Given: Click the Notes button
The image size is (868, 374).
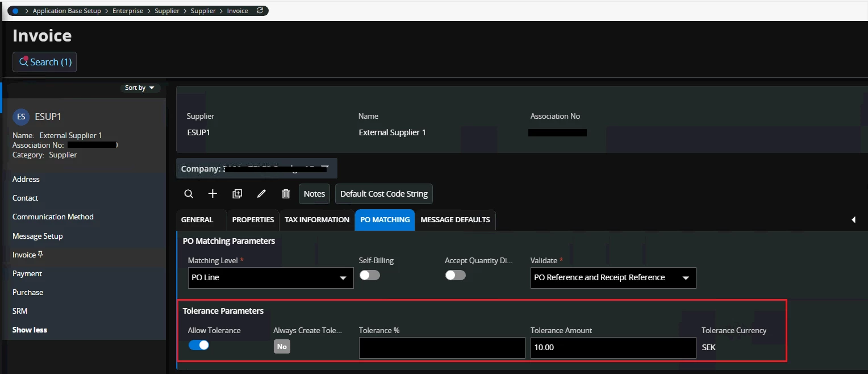Looking at the screenshot, I should 314,194.
